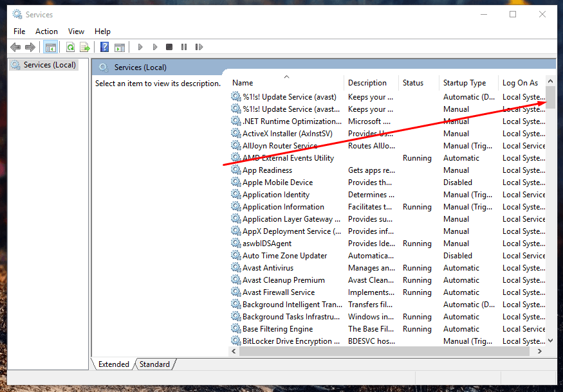This screenshot has height=392, width=563.
Task: Click the horizontal scrollbar left arrow
Action: (234, 351)
